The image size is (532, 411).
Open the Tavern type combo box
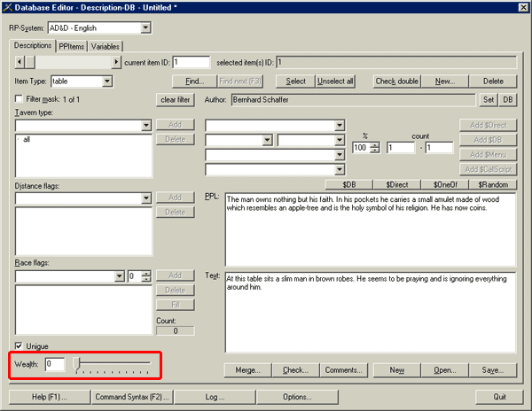point(145,126)
